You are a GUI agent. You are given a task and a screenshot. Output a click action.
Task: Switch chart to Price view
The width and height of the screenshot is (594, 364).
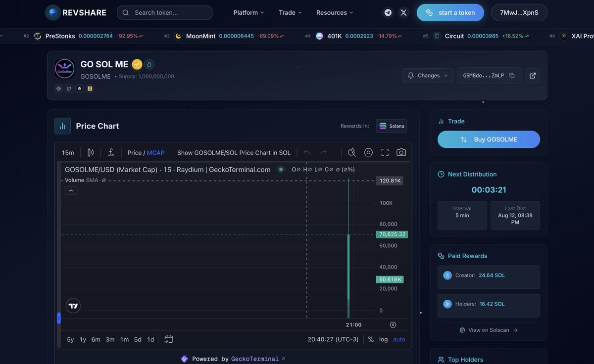(x=135, y=153)
